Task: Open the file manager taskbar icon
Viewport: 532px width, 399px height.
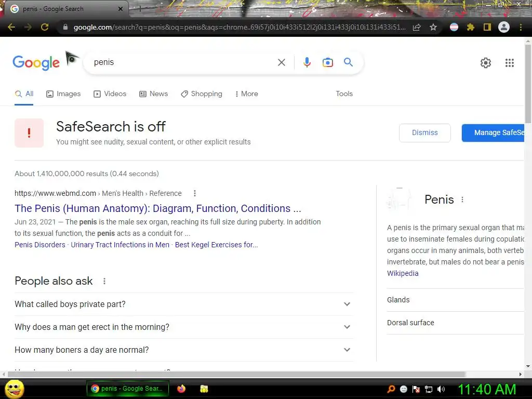Action: coord(204,389)
